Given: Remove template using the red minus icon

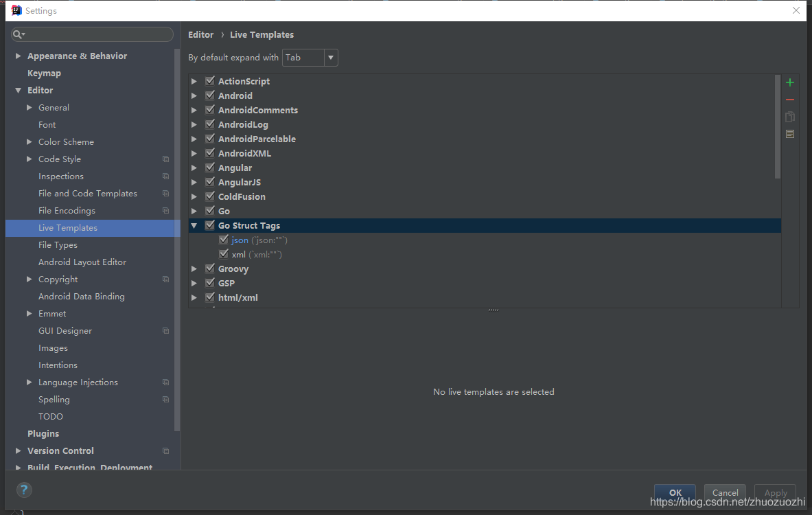Looking at the screenshot, I should [x=790, y=100].
